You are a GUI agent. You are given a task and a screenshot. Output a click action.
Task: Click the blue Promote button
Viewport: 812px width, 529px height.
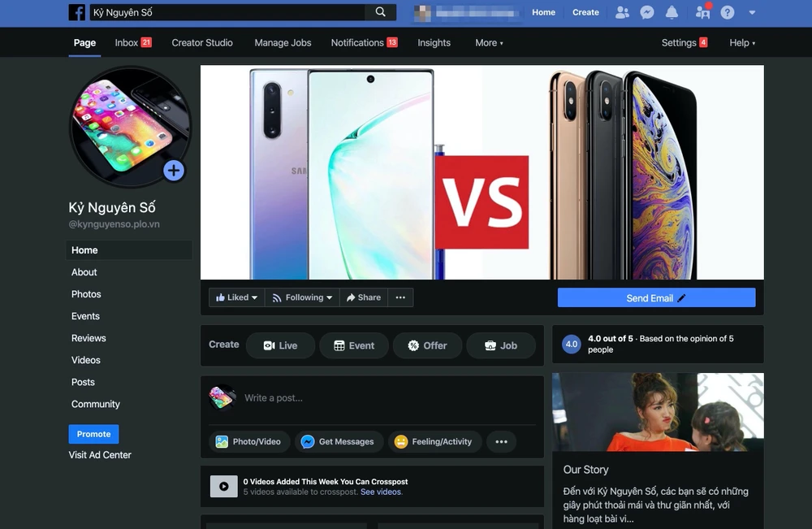pyautogui.click(x=93, y=434)
